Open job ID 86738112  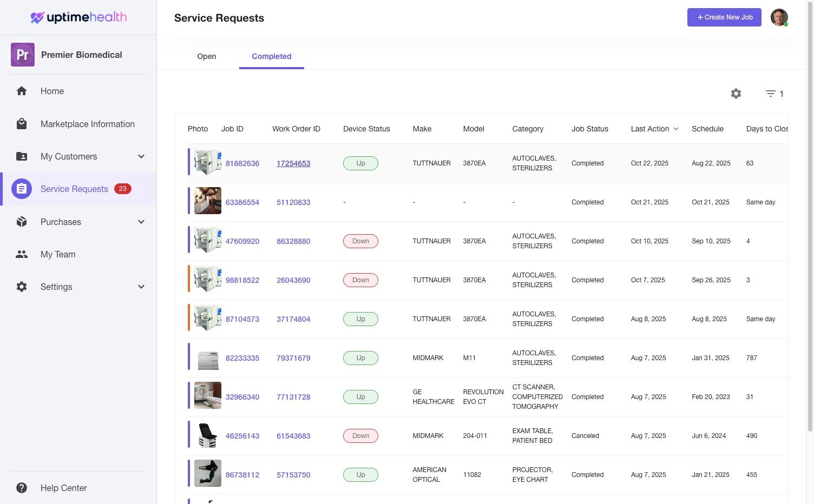point(242,475)
